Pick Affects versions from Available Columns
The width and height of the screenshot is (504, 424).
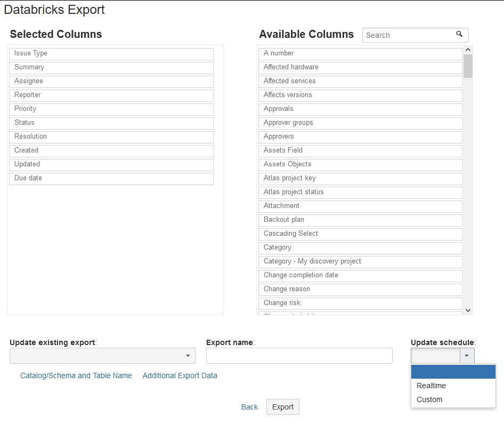pyautogui.click(x=361, y=95)
